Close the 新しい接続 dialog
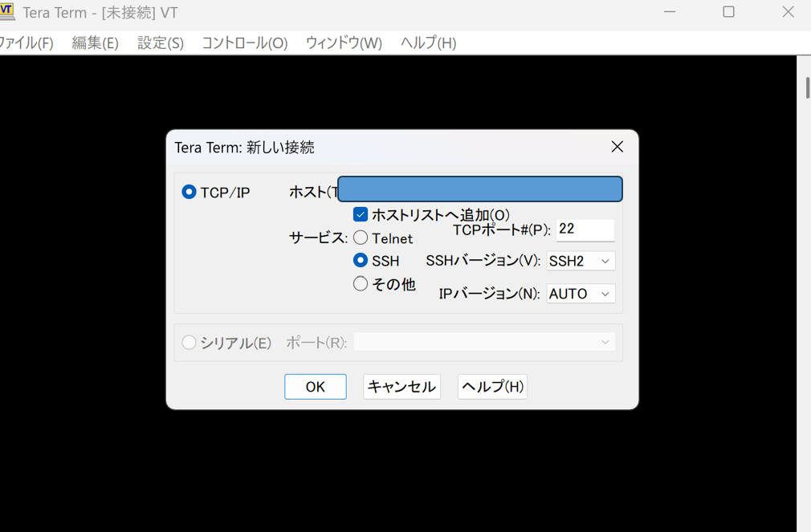Image resolution: width=811 pixels, height=532 pixels. (x=617, y=147)
